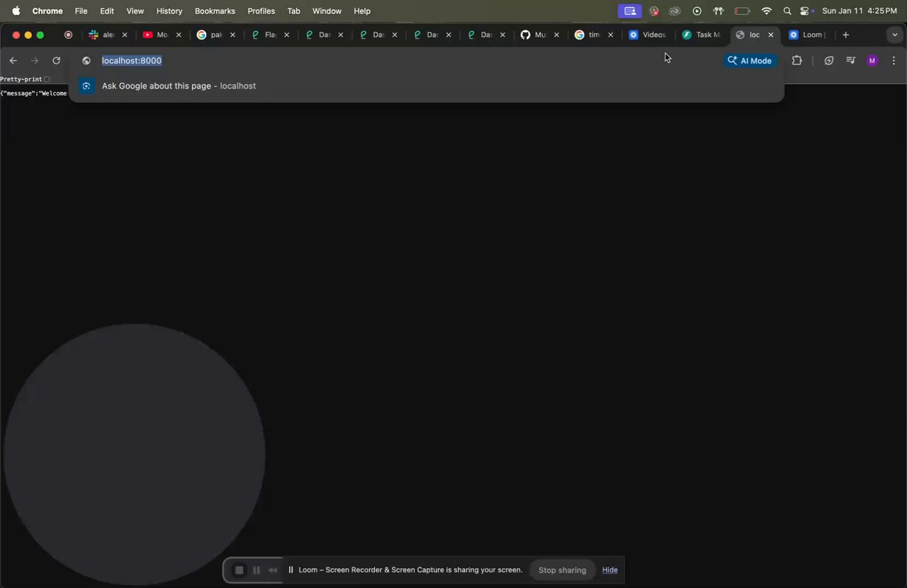Click the Creative Cloud menu bar icon
The width and height of the screenshot is (907, 588).
coord(675,11)
